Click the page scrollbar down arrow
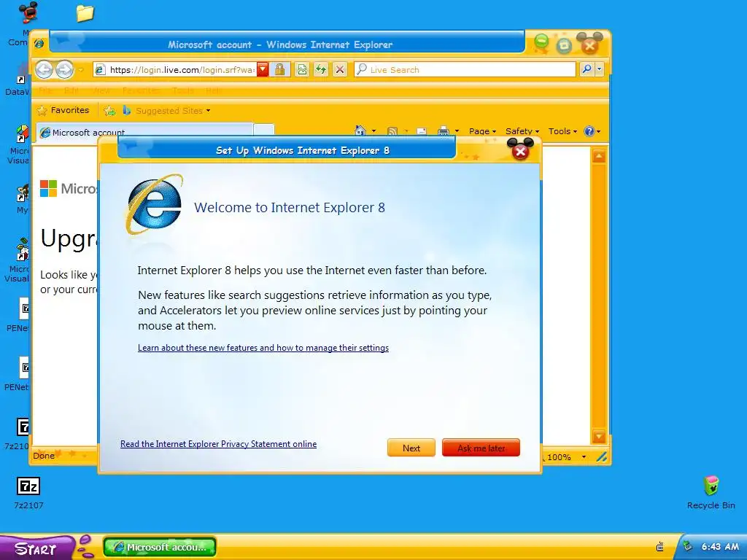This screenshot has height=560, width=747. (599, 436)
